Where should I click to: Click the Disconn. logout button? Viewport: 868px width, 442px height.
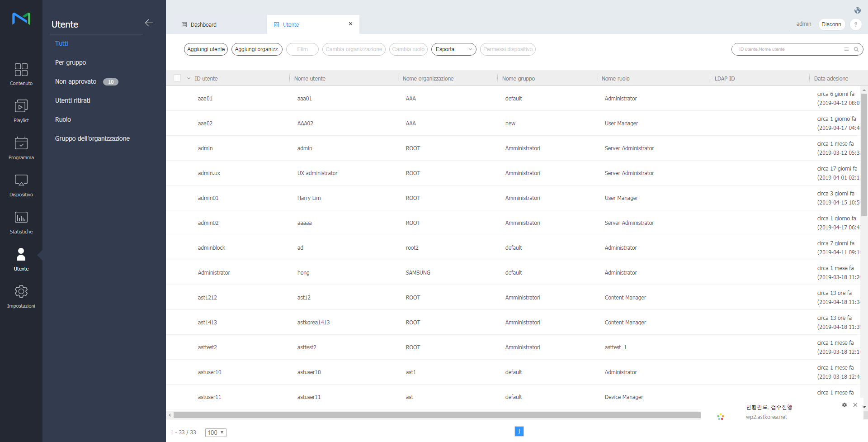tap(831, 24)
